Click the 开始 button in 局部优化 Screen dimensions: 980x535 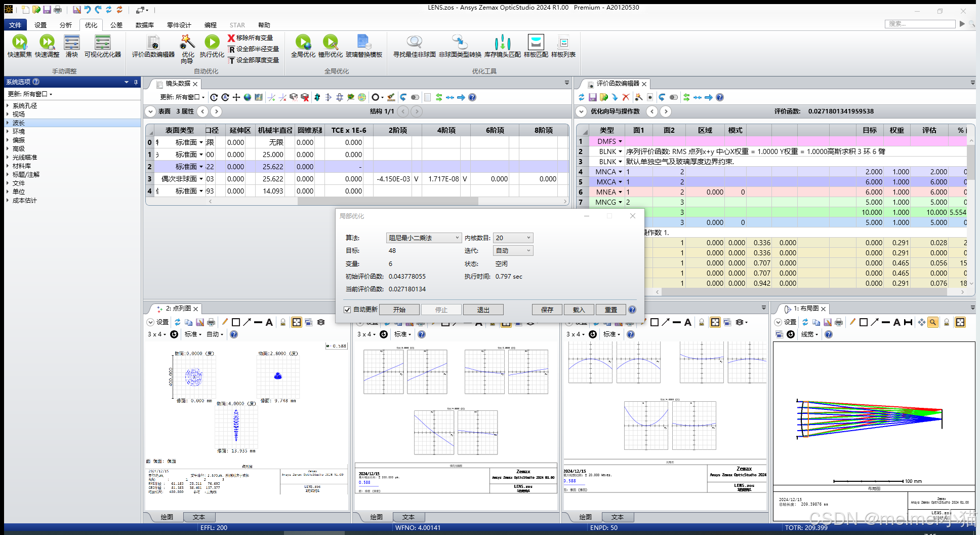click(399, 310)
